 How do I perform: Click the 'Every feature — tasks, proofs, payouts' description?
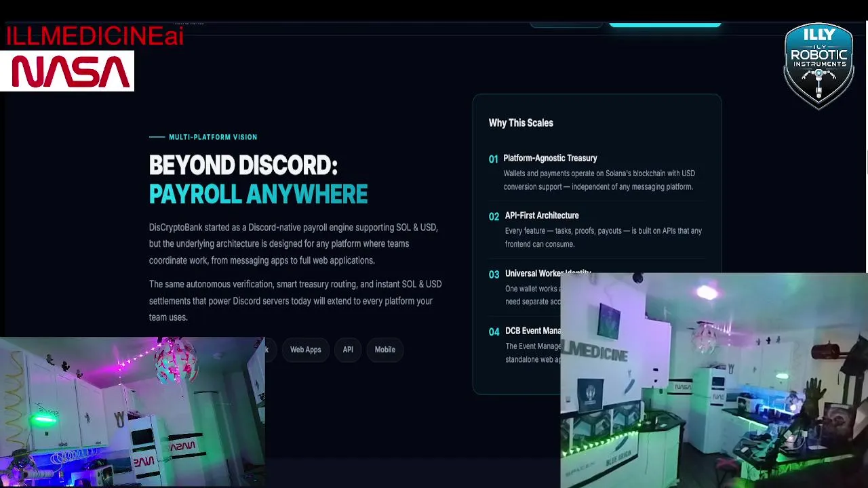pyautogui.click(x=604, y=237)
